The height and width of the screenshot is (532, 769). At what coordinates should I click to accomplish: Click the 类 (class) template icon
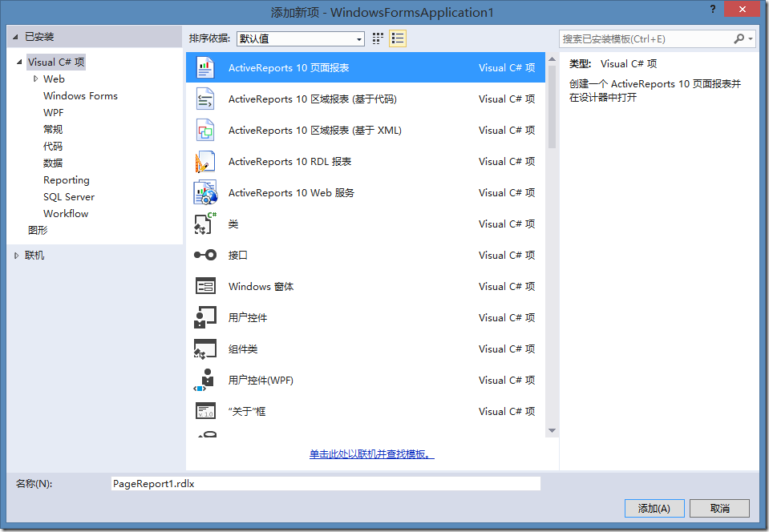tap(205, 224)
